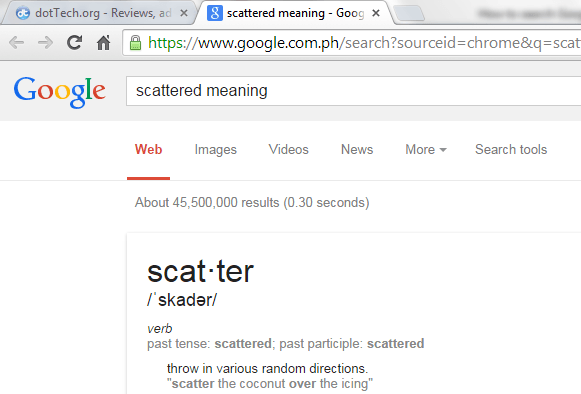The height and width of the screenshot is (394, 581).
Task: Select the Videos results tab
Action: click(x=289, y=149)
